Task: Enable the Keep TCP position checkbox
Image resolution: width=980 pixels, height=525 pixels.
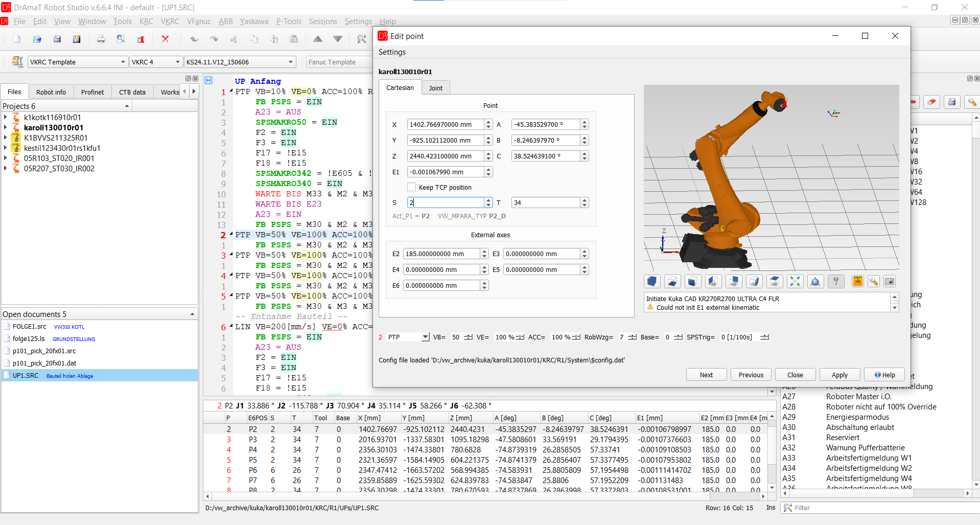Action: [411, 187]
